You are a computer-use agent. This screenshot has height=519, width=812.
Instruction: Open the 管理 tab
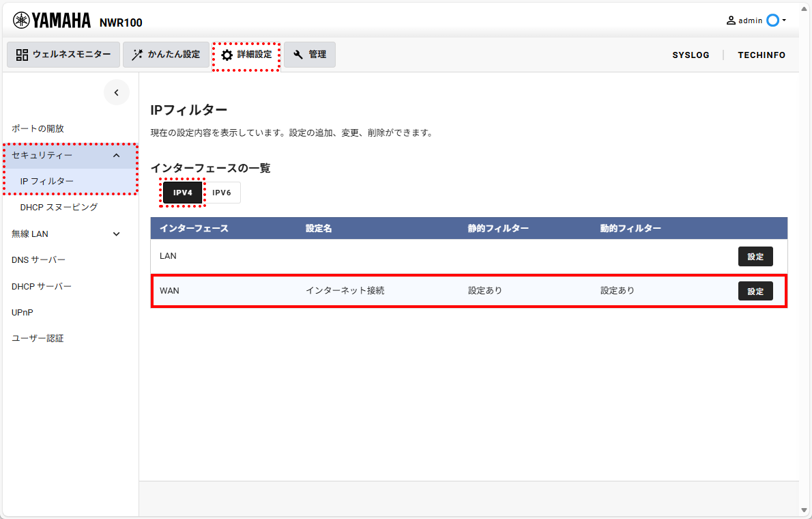coord(310,55)
